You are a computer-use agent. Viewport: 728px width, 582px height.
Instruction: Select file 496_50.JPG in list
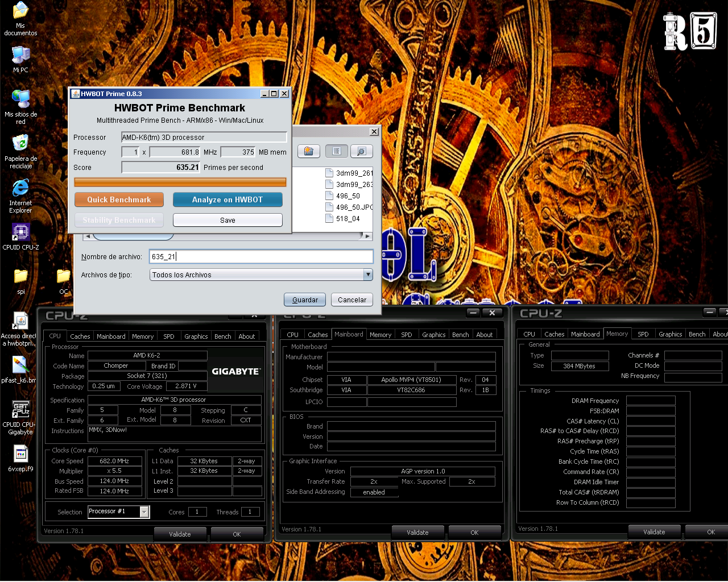click(x=349, y=207)
